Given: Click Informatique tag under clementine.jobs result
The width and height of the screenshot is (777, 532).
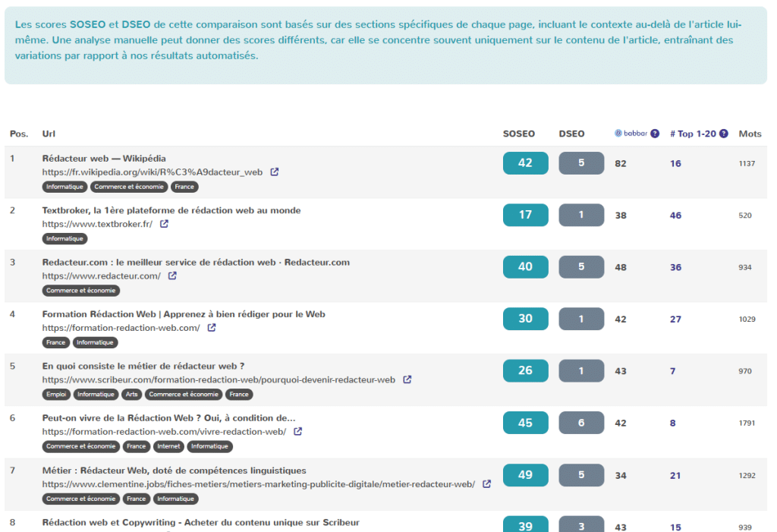Looking at the screenshot, I should (175, 499).
